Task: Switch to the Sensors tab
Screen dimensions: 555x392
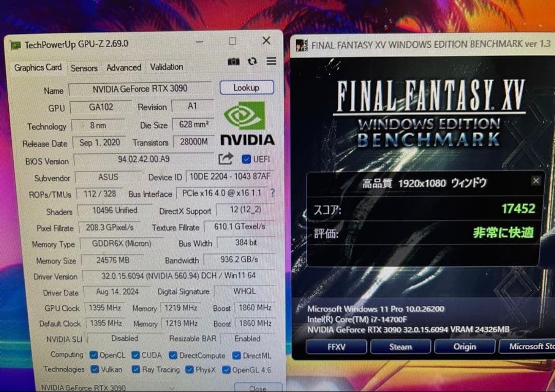Action: point(84,67)
